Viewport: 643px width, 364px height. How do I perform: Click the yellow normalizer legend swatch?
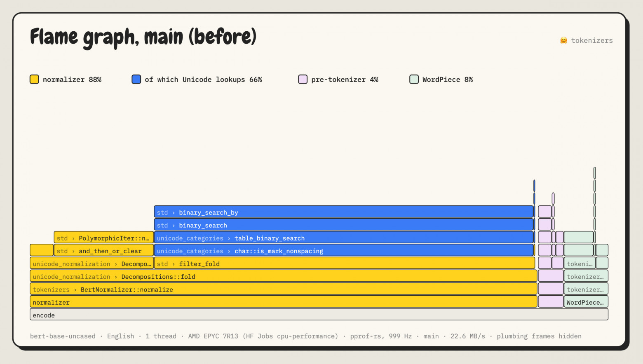pyautogui.click(x=34, y=79)
